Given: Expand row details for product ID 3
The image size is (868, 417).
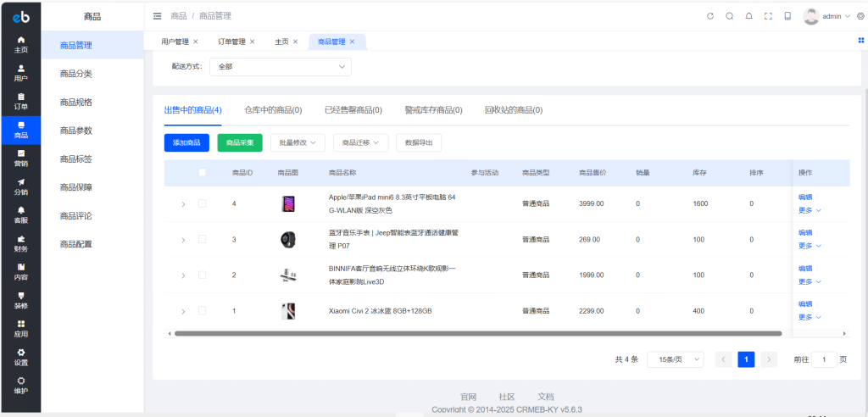Looking at the screenshot, I should [x=183, y=240].
